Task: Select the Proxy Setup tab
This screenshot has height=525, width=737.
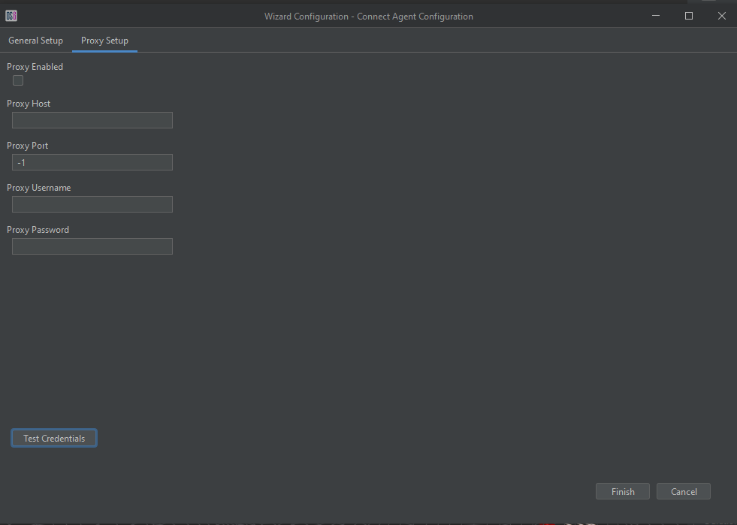Action: [x=104, y=41]
